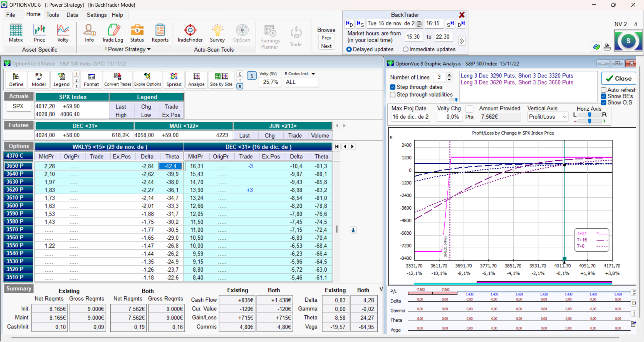Enable Step through volatilities checkbox

pos(392,94)
